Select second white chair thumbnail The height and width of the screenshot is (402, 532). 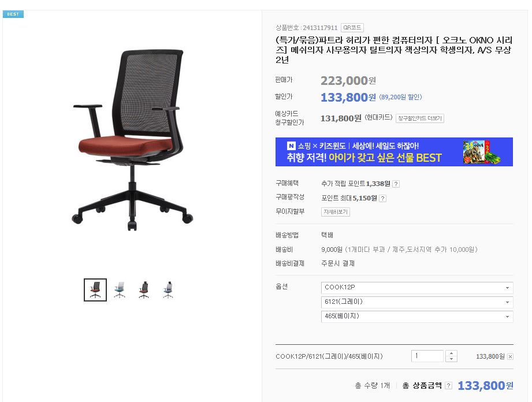pyautogui.click(x=120, y=290)
